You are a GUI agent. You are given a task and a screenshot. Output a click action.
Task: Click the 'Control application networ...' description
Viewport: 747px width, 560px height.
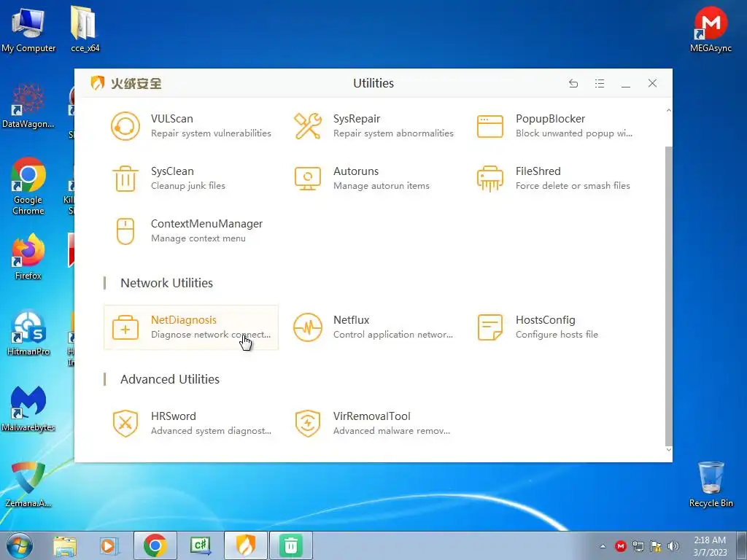pos(393,335)
